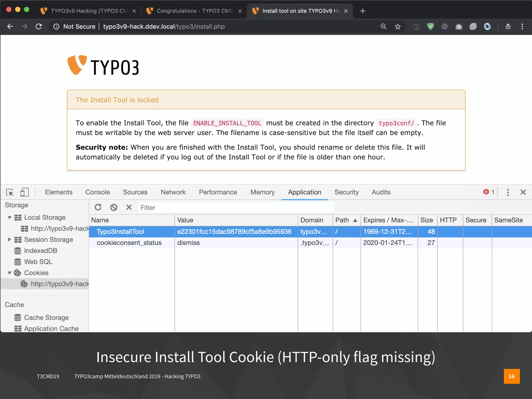The width and height of the screenshot is (532, 399).
Task: Expand the Session Storage tree node
Action: pyautogui.click(x=10, y=240)
